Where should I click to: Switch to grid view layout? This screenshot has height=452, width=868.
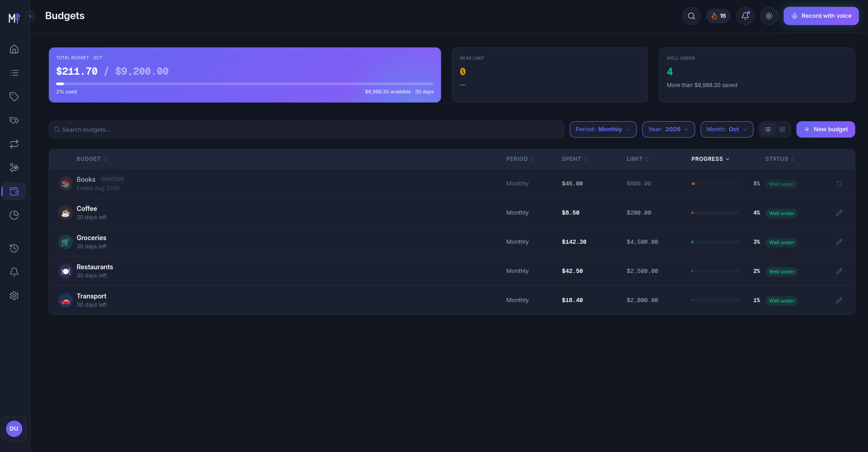click(782, 129)
